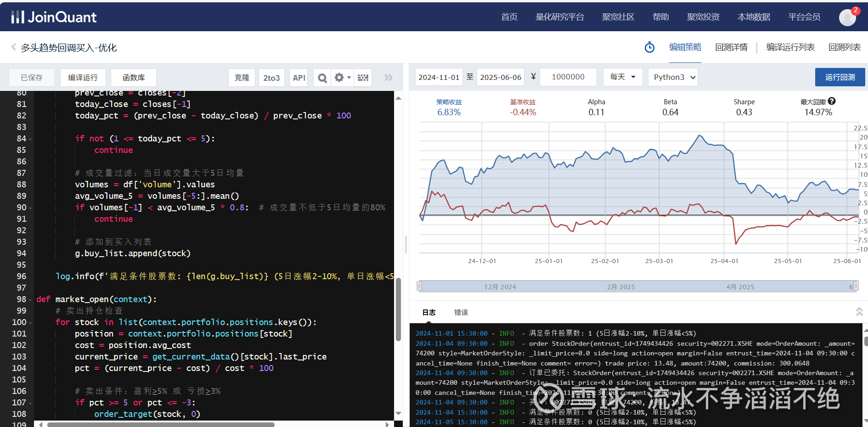
Task: Click the 1000000 initial capital input field
Action: click(568, 77)
